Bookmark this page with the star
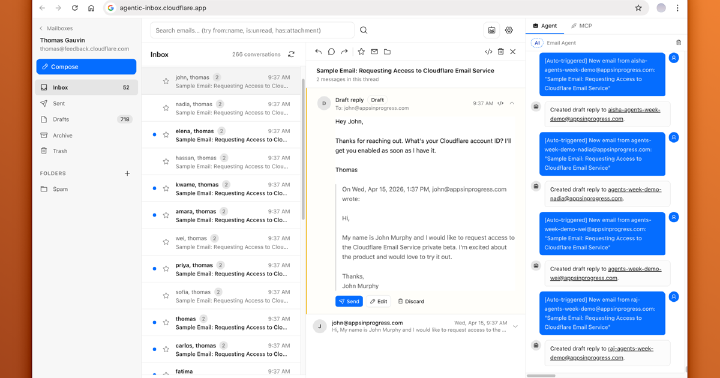720x378 pixels. pos(638,8)
